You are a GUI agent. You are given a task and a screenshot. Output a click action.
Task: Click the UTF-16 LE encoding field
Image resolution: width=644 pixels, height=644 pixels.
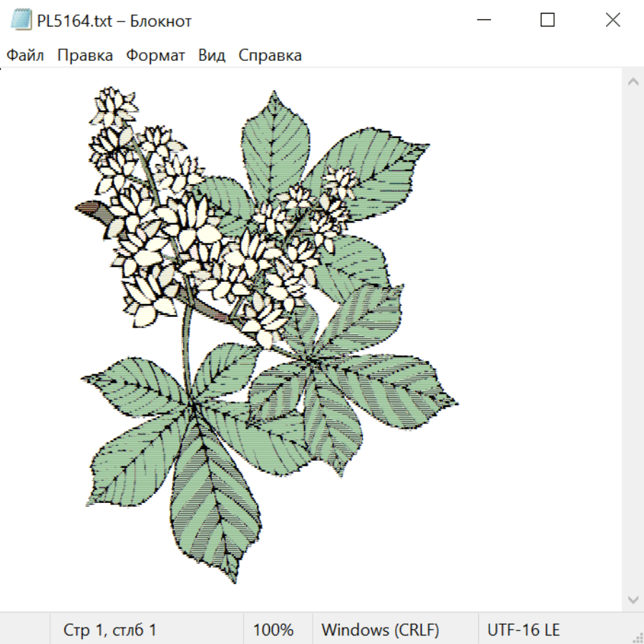click(x=523, y=630)
